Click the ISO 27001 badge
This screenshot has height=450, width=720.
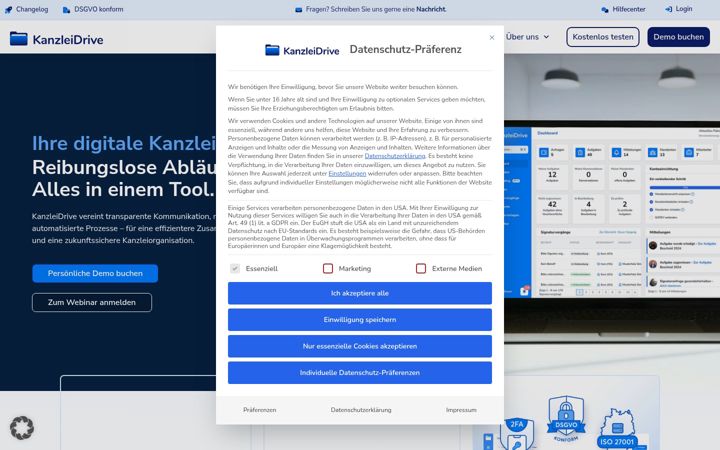[x=619, y=429]
